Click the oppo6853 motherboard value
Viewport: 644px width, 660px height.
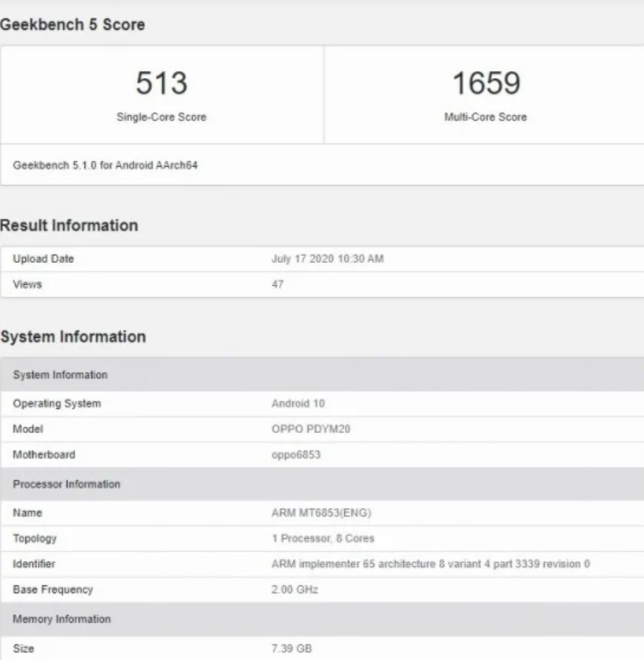(296, 454)
